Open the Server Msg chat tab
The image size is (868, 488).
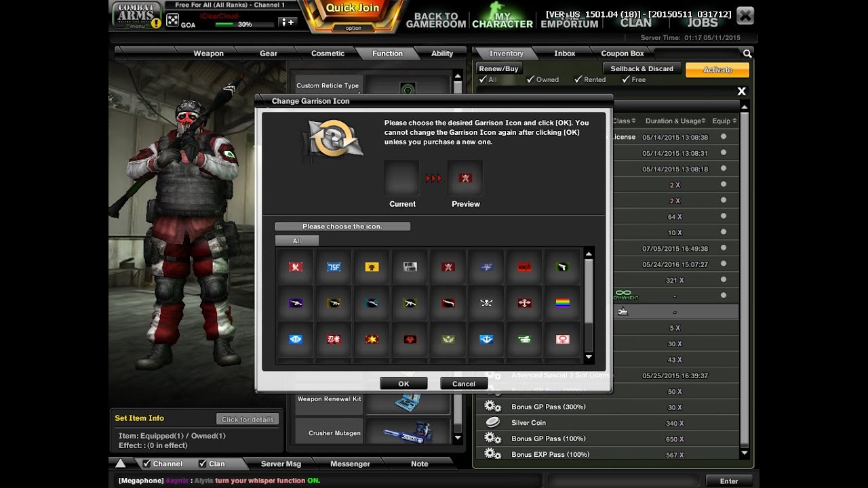(x=281, y=464)
